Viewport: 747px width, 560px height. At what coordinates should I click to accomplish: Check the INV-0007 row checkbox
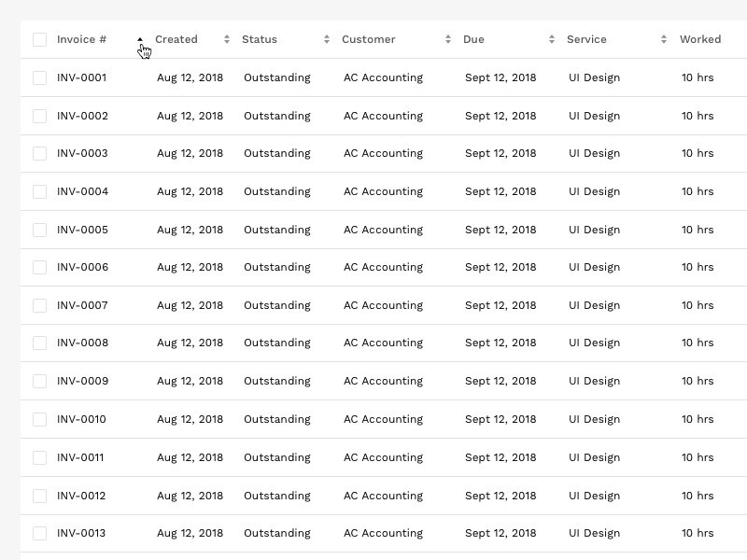pos(39,305)
